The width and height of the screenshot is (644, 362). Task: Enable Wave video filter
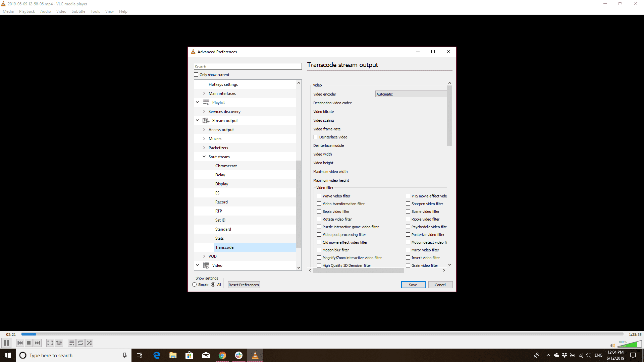(x=319, y=196)
